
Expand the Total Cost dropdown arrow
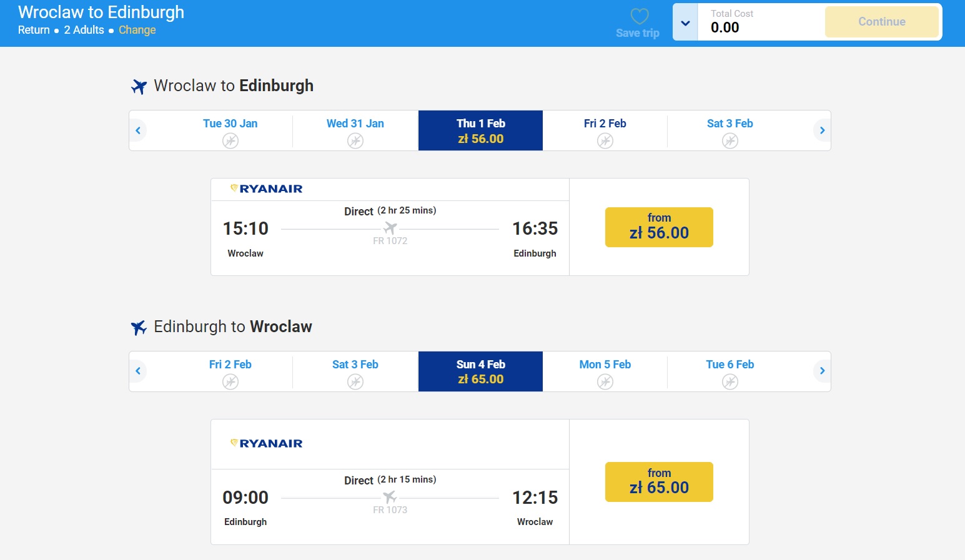pos(685,22)
